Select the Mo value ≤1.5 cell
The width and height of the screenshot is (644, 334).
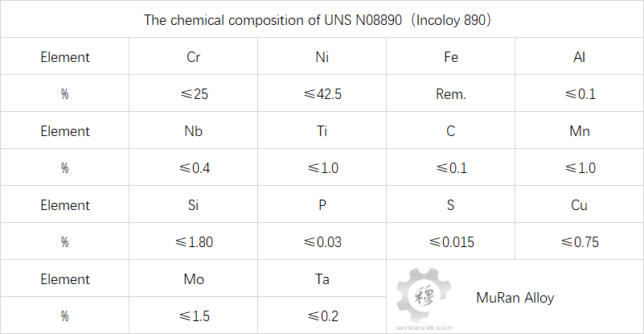[194, 315]
